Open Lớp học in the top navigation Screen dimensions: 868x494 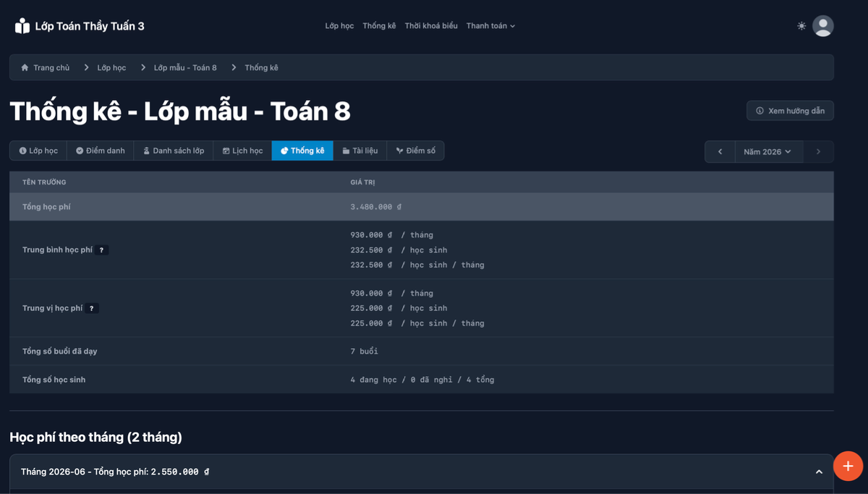[339, 26]
